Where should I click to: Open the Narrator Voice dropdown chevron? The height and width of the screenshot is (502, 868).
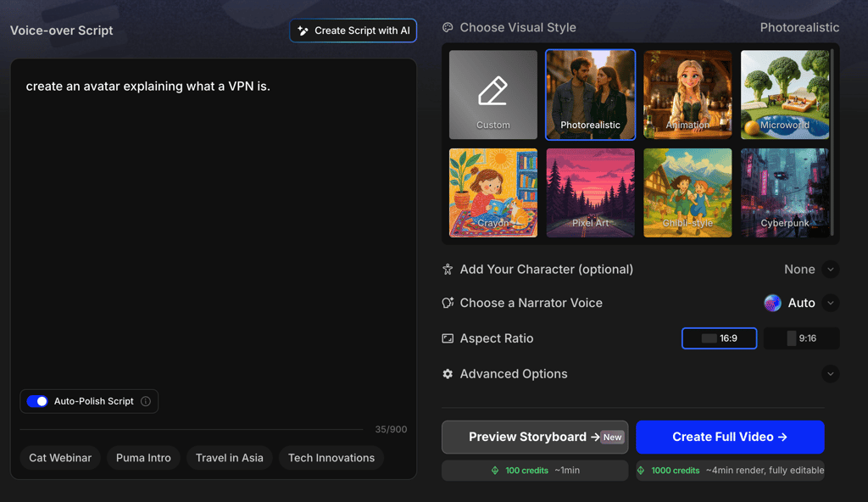831,303
